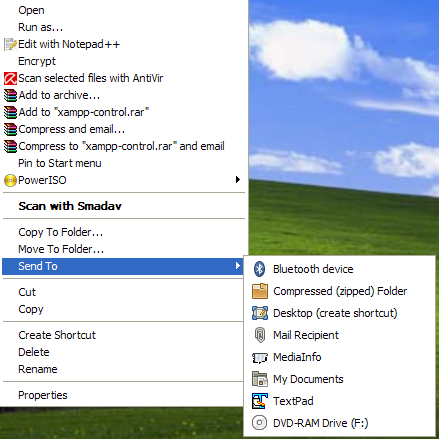Click the DVD-RAM Drive disc icon

(260, 423)
